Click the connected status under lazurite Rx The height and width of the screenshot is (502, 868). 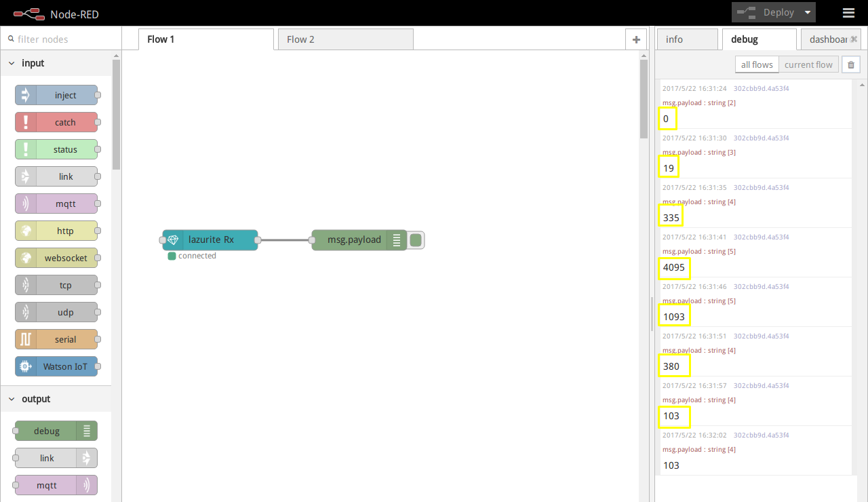[193, 256]
